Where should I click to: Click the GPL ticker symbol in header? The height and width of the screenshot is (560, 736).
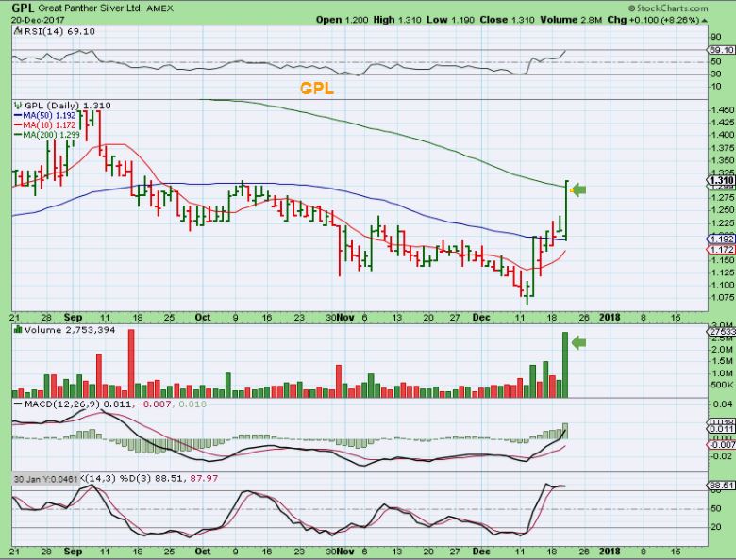pyautogui.click(x=23, y=8)
